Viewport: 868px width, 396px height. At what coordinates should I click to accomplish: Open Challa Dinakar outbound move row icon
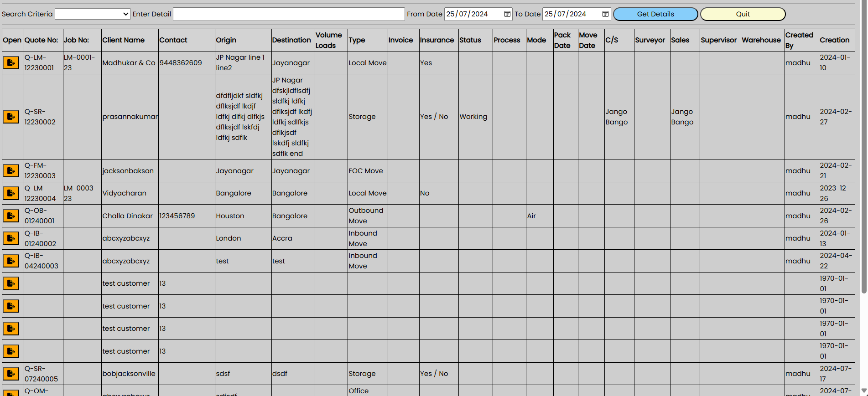coord(11,216)
